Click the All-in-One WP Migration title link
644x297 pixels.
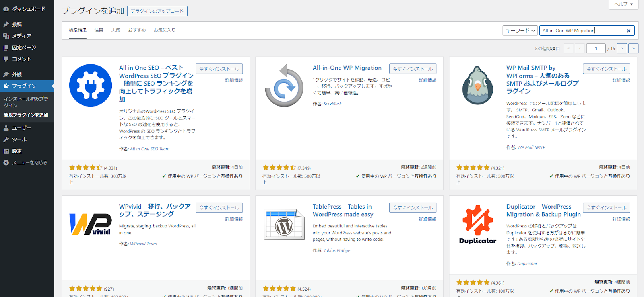pyautogui.click(x=347, y=68)
